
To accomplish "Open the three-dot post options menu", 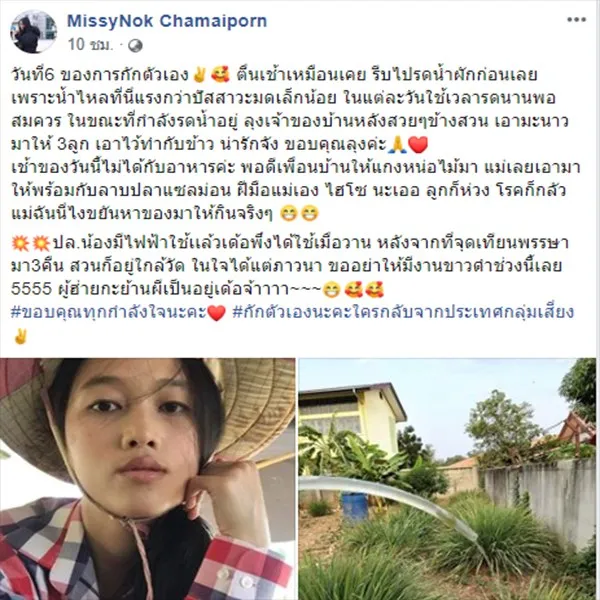I will pyautogui.click(x=576, y=20).
